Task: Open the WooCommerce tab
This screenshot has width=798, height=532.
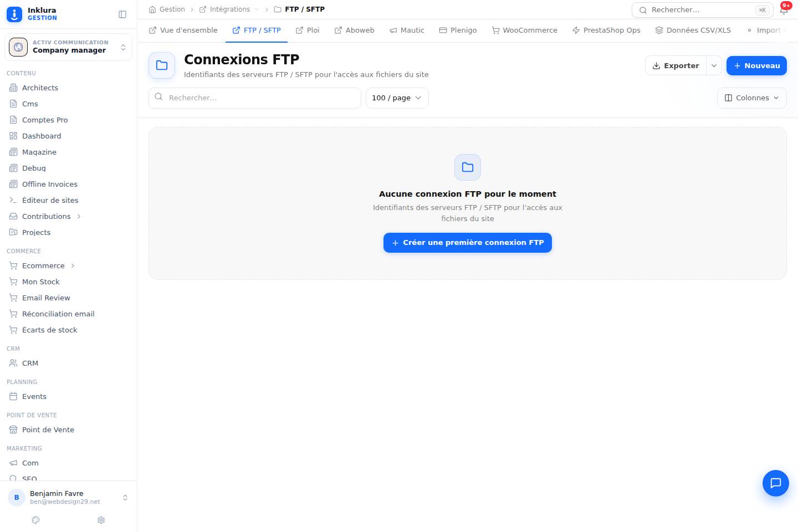Action: click(x=525, y=30)
